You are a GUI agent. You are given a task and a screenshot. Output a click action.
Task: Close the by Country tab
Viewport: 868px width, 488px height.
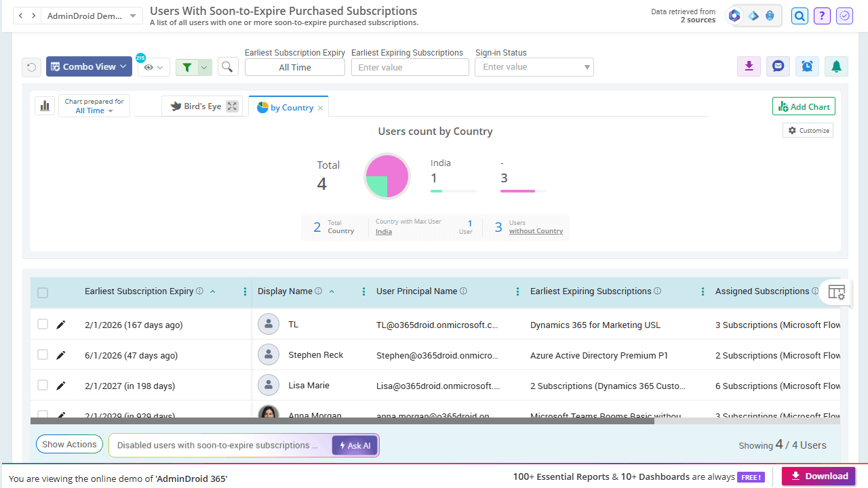(x=321, y=108)
